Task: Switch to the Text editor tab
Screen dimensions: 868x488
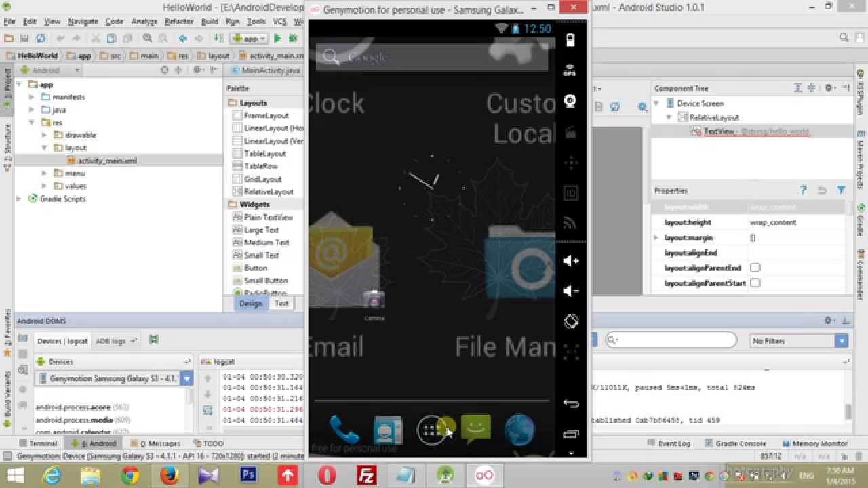Action: coord(281,303)
